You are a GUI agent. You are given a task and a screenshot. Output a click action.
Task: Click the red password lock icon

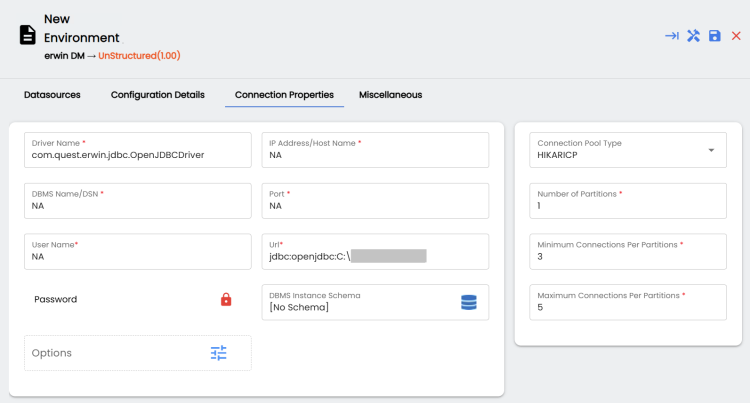[x=226, y=299]
